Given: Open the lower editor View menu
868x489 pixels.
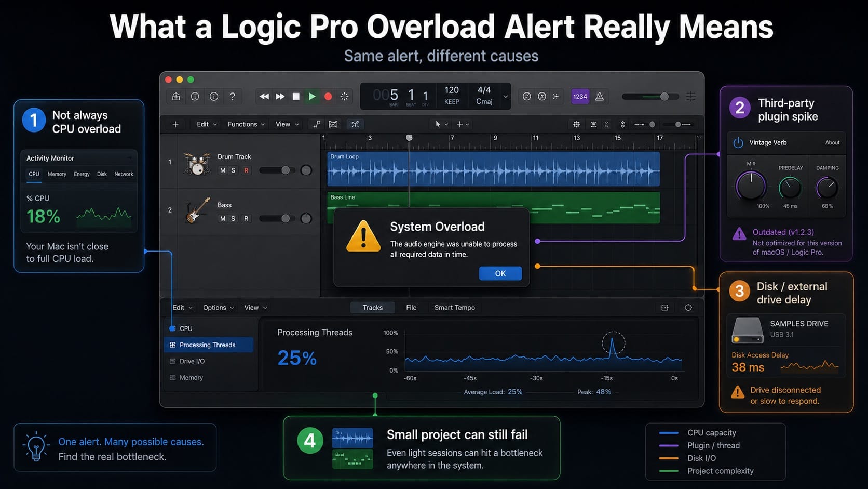Looking at the screenshot, I should tap(255, 308).
